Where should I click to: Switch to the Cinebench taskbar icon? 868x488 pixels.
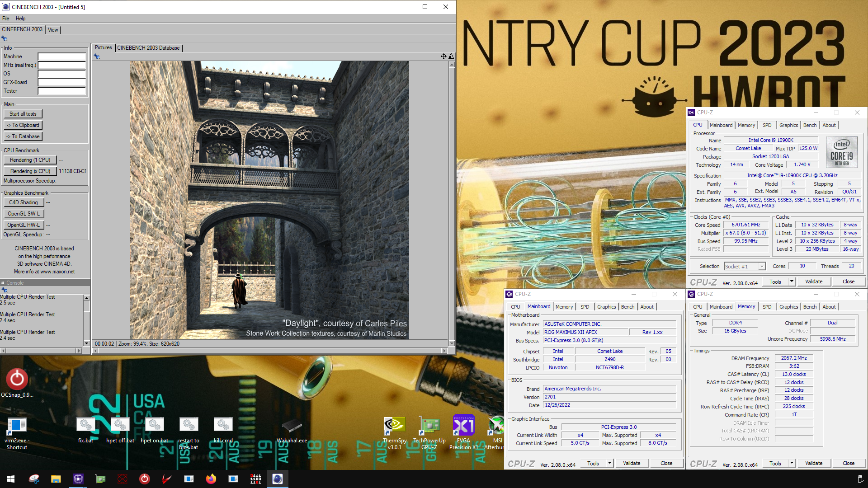coord(278,479)
